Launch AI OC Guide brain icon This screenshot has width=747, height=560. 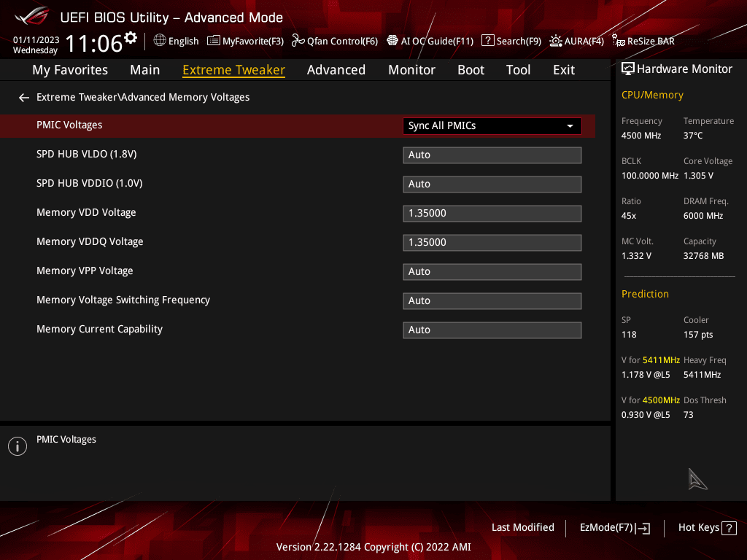[392, 41]
